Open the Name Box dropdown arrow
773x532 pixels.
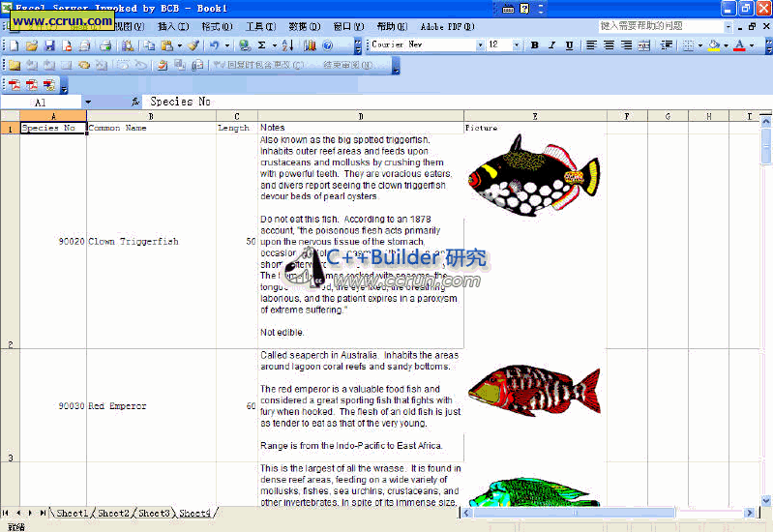pyautogui.click(x=88, y=102)
